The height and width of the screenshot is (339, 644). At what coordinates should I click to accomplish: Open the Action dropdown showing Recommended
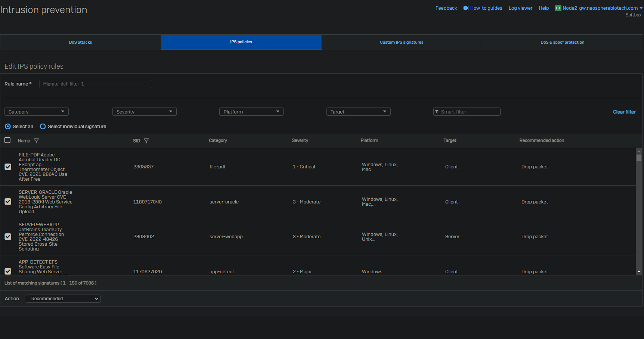[63, 299]
